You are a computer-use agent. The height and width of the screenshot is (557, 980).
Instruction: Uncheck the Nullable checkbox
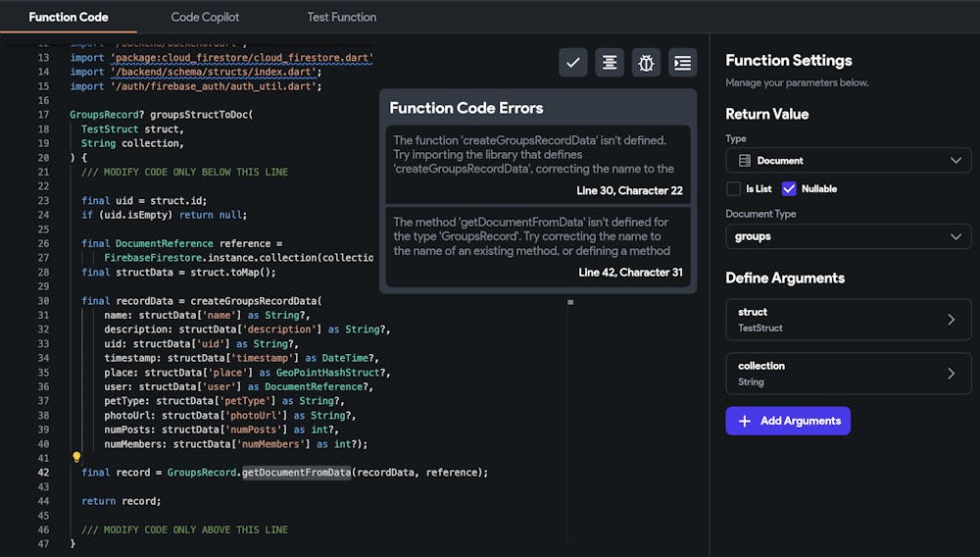(789, 188)
